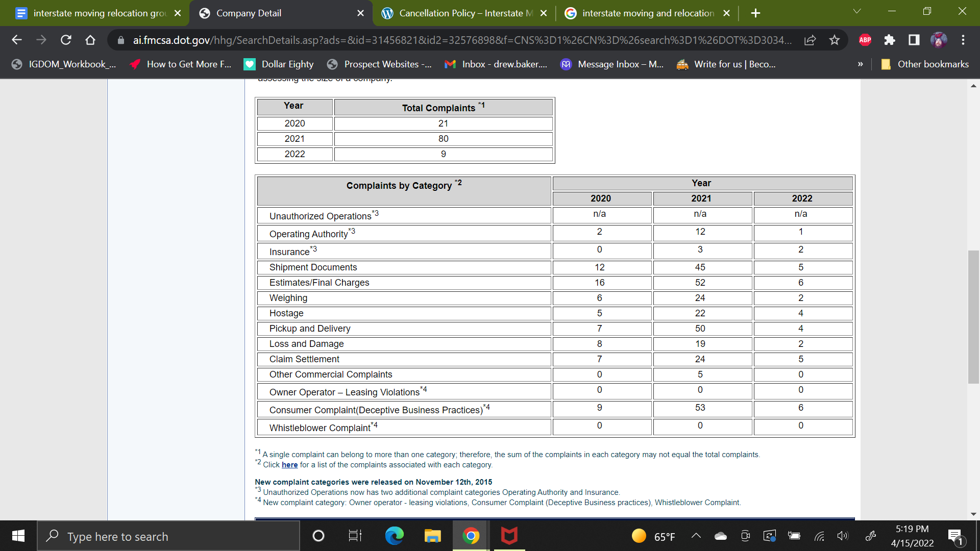Show more bookmarks with the chevron
The width and height of the screenshot is (980, 551).
(860, 64)
